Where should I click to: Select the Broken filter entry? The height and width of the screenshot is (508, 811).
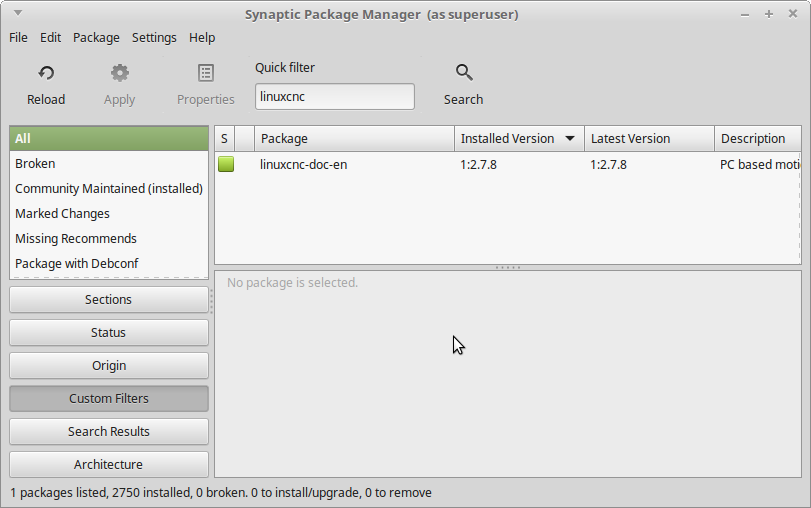point(109,163)
